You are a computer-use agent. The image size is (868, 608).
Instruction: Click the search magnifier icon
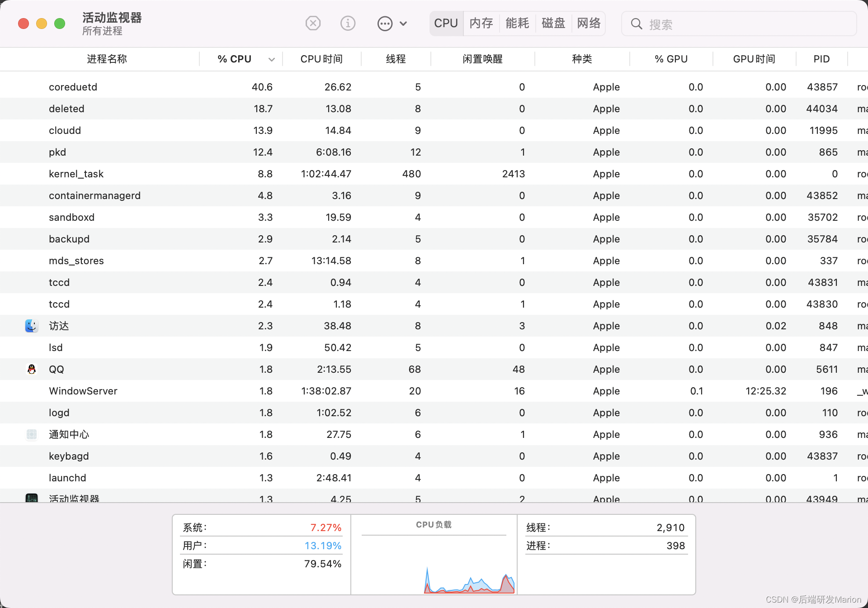(637, 24)
